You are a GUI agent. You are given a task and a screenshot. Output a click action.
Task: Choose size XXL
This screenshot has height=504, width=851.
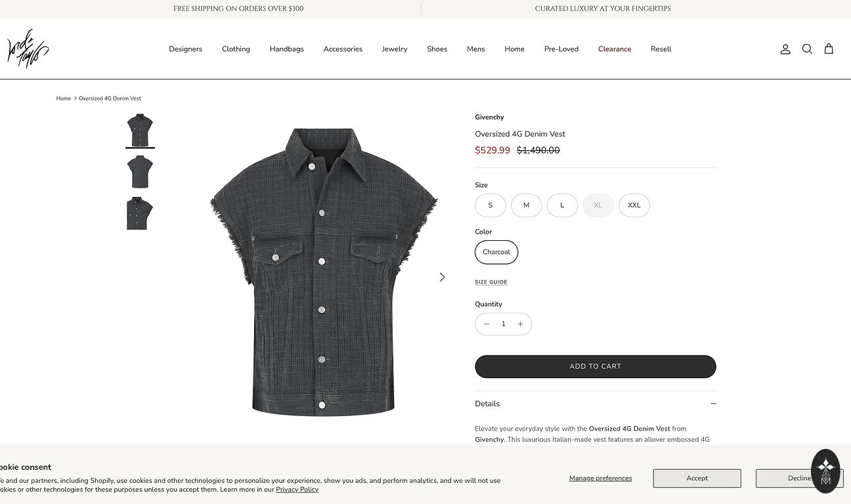[x=634, y=205]
